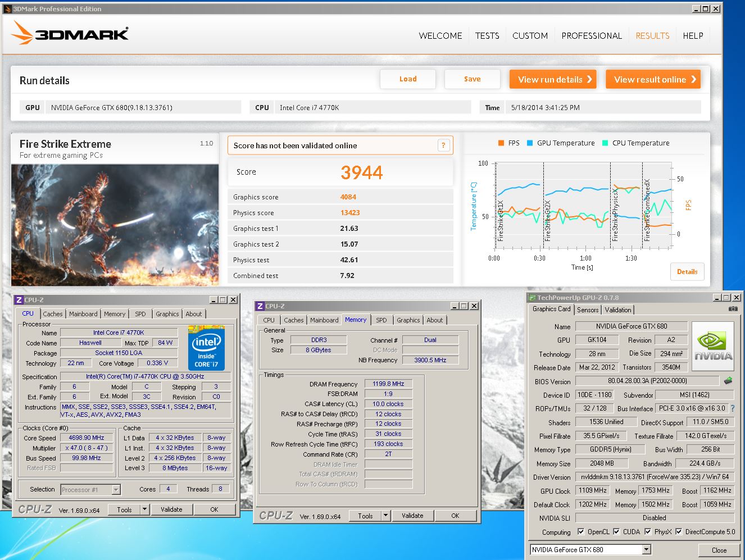Click the Close button in GPU-Z

pos(719,550)
